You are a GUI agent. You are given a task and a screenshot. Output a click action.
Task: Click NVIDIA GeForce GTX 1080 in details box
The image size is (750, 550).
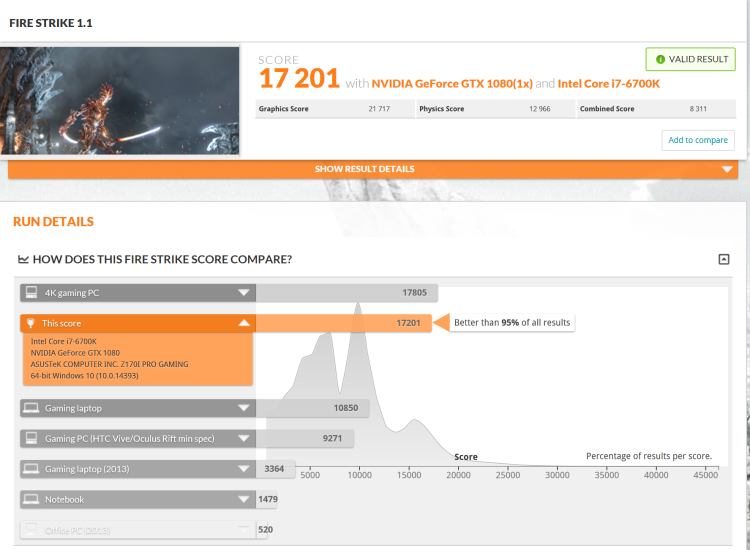pos(75,353)
